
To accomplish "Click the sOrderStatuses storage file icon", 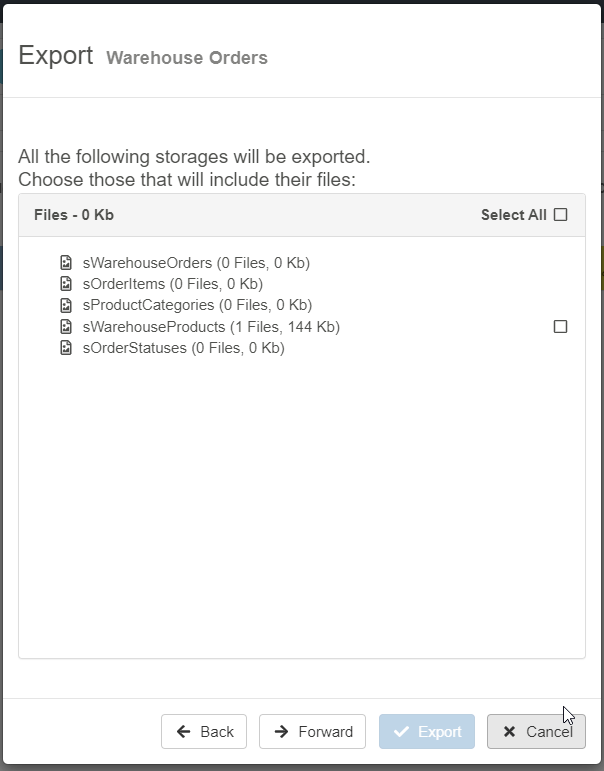I will 66,348.
